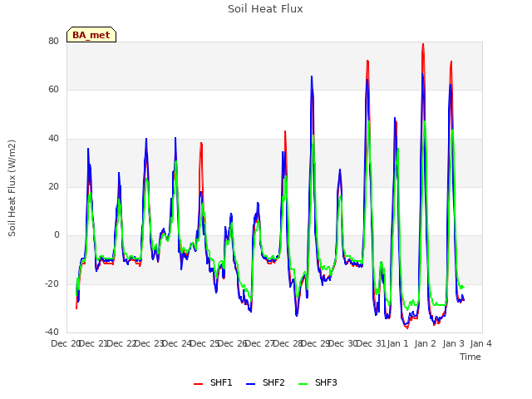Click the red SHF1 legend color marker
532x399 pixels.
pos(198,384)
